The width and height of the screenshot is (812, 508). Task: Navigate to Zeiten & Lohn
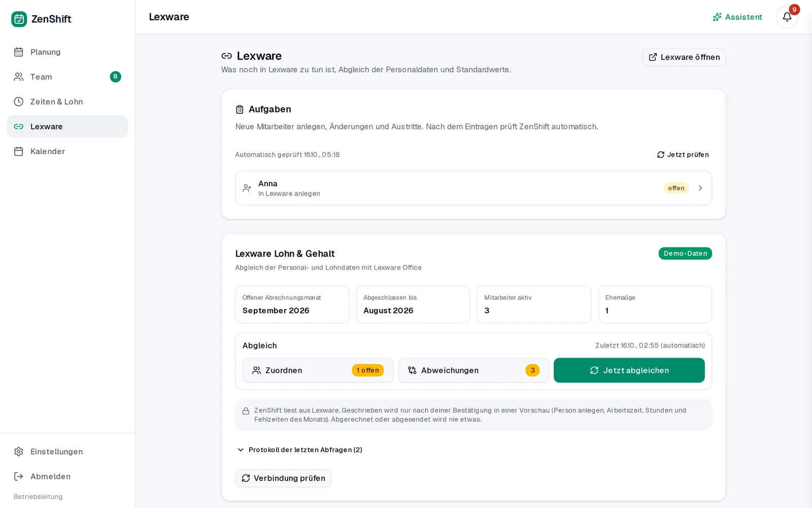(67, 102)
